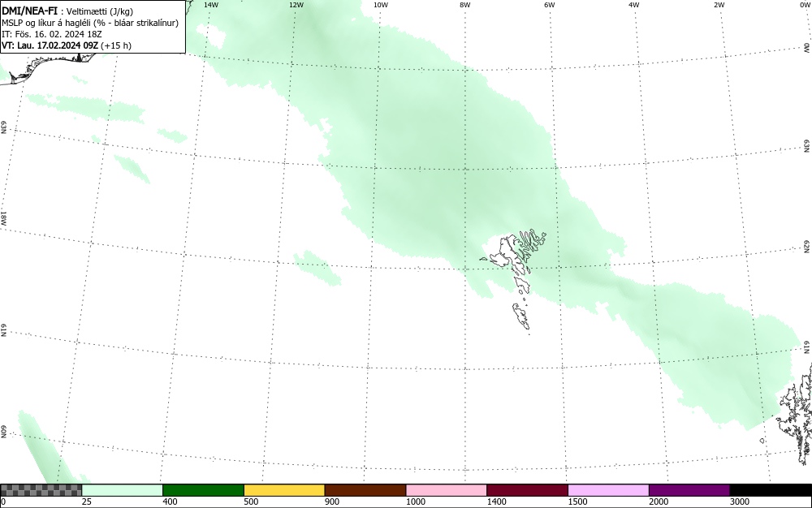Click the '61N' label on left edge
812x508 pixels.
click(x=3, y=330)
